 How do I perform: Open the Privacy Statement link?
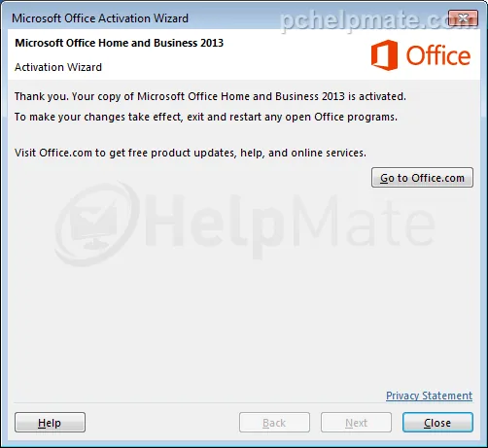click(429, 396)
